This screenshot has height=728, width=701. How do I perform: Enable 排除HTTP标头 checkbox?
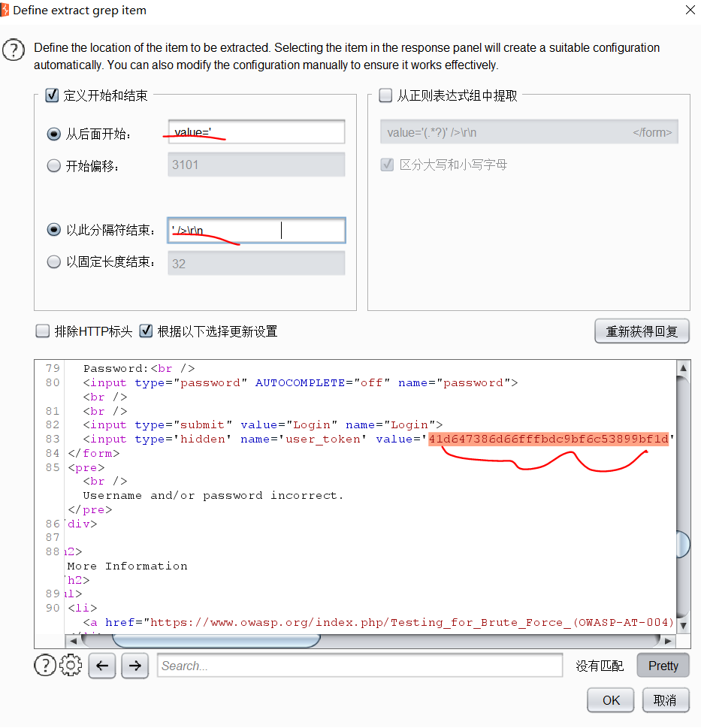(x=43, y=331)
